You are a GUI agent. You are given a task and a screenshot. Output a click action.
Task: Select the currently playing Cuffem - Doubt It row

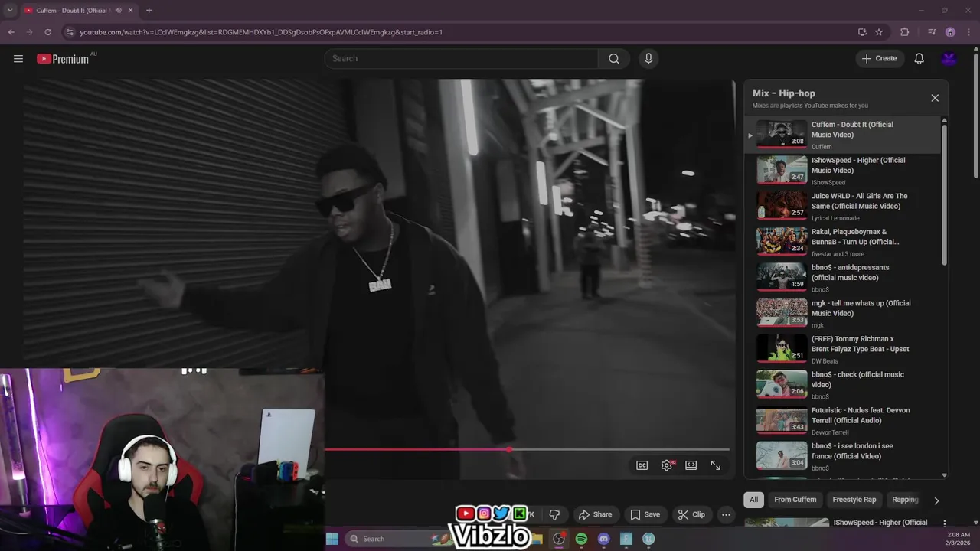[x=842, y=135]
